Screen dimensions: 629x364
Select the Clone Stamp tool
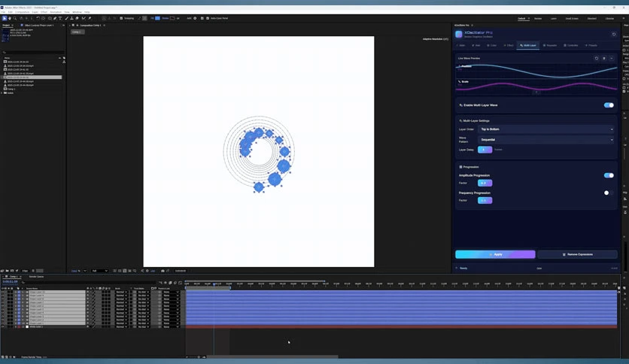pos(71,18)
